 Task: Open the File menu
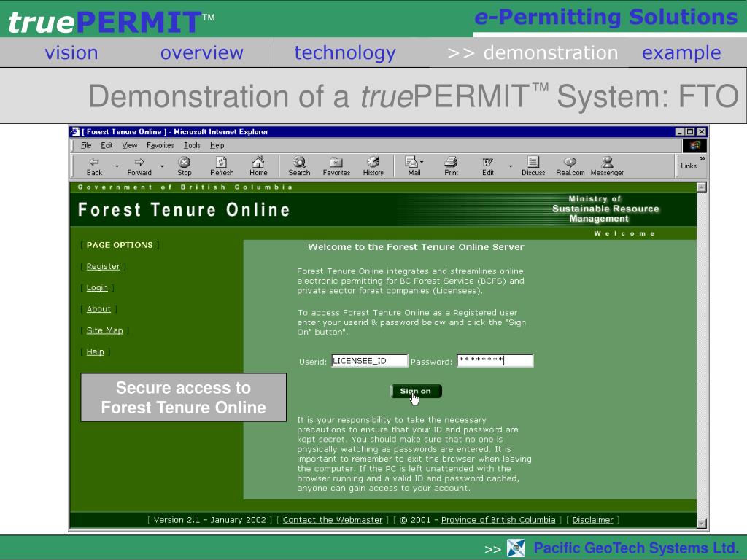point(86,145)
